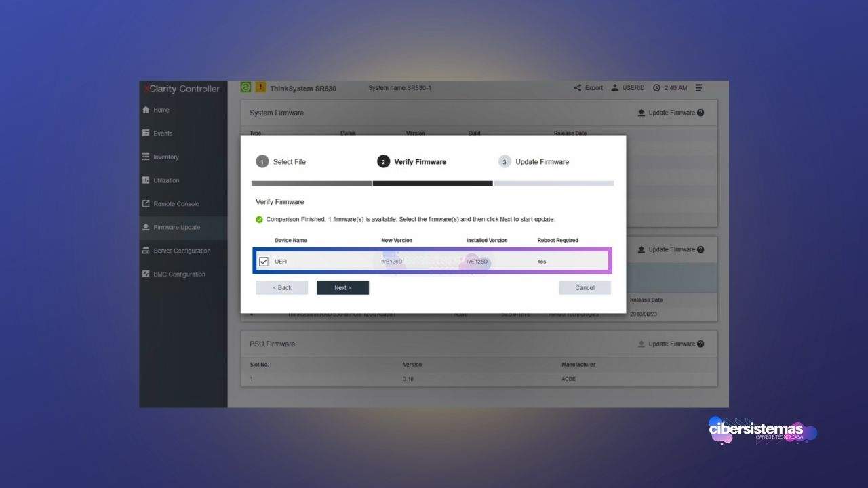Click the Yes reboot required value
This screenshot has width=868, height=488.
[542, 262]
